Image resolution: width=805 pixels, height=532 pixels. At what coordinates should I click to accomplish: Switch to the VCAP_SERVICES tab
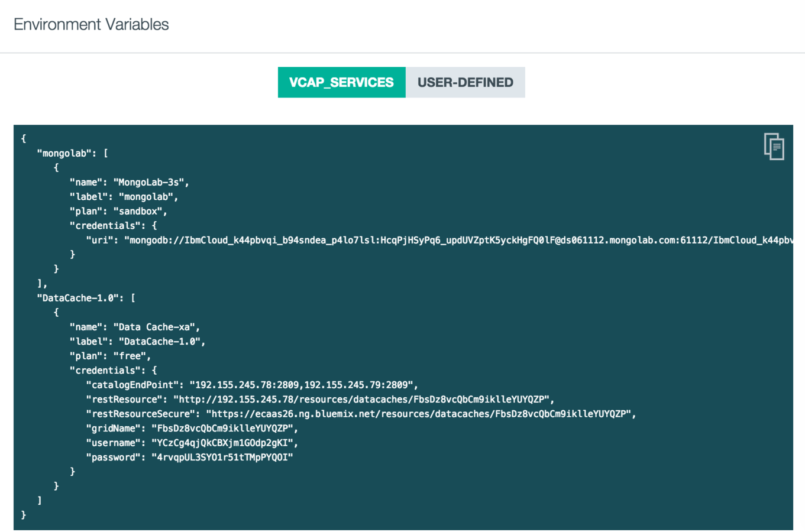341,82
